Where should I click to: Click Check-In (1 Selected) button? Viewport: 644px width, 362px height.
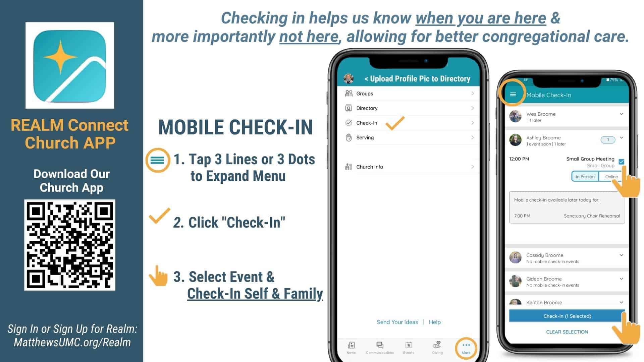[x=568, y=316]
